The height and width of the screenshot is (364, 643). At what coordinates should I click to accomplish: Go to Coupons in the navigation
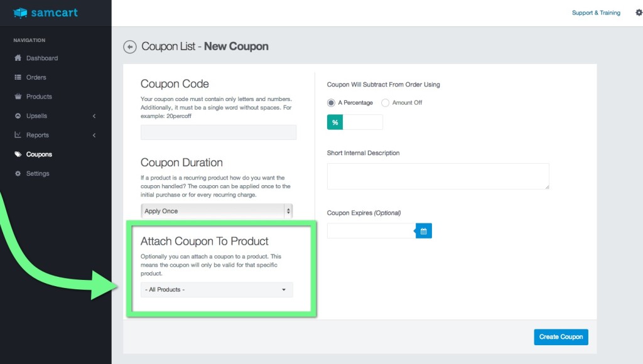(39, 154)
